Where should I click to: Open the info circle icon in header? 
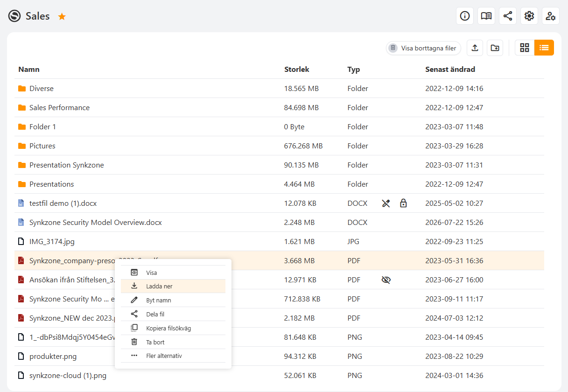click(465, 16)
